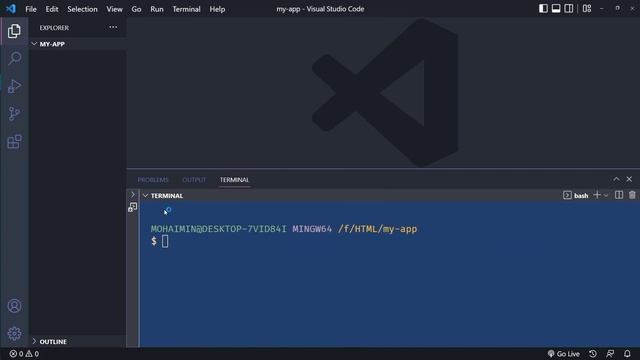
Task: Toggle secondary side bar layout icon
Action: tap(569, 9)
